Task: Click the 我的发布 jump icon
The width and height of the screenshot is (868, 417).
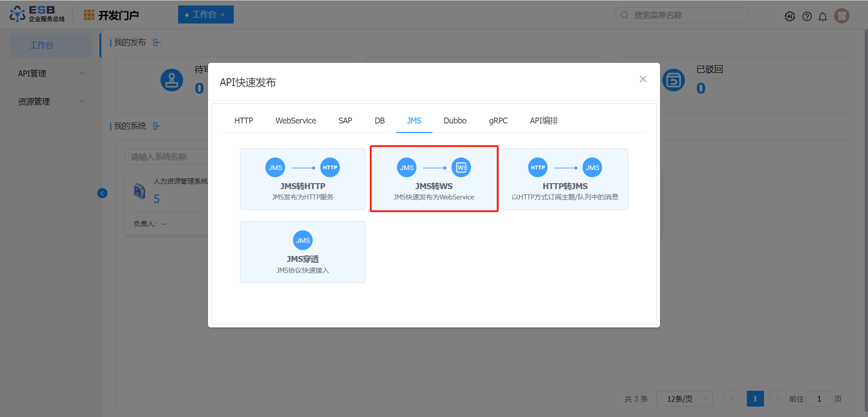Action: [157, 43]
